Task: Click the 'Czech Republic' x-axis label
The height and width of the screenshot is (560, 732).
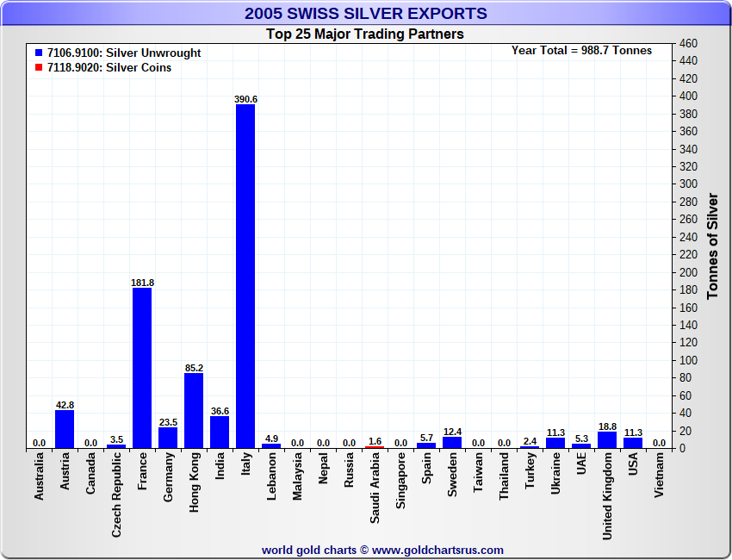Action: (116, 495)
